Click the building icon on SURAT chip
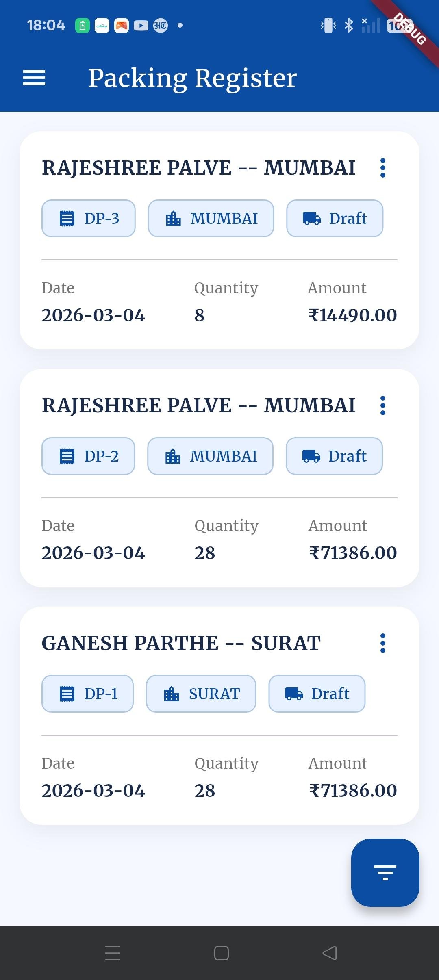439x980 pixels. (x=172, y=694)
